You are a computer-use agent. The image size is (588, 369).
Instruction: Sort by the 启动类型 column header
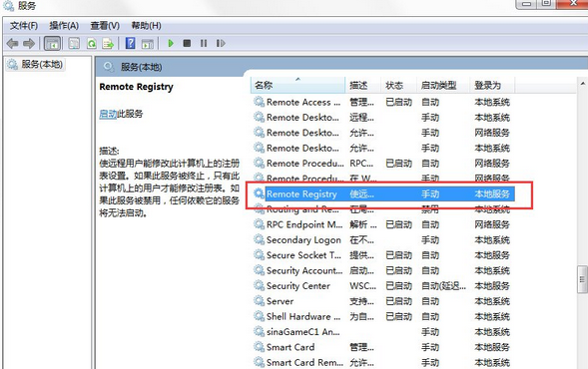click(x=443, y=85)
